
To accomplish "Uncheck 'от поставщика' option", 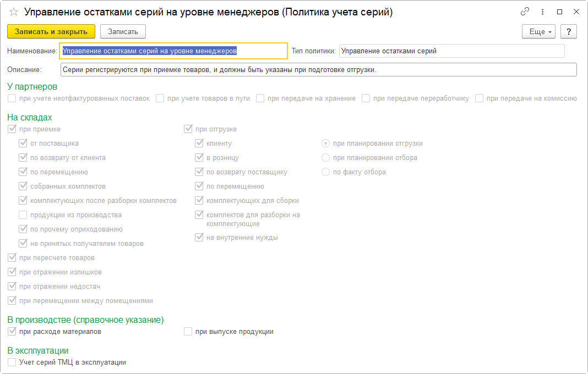I will [23, 143].
